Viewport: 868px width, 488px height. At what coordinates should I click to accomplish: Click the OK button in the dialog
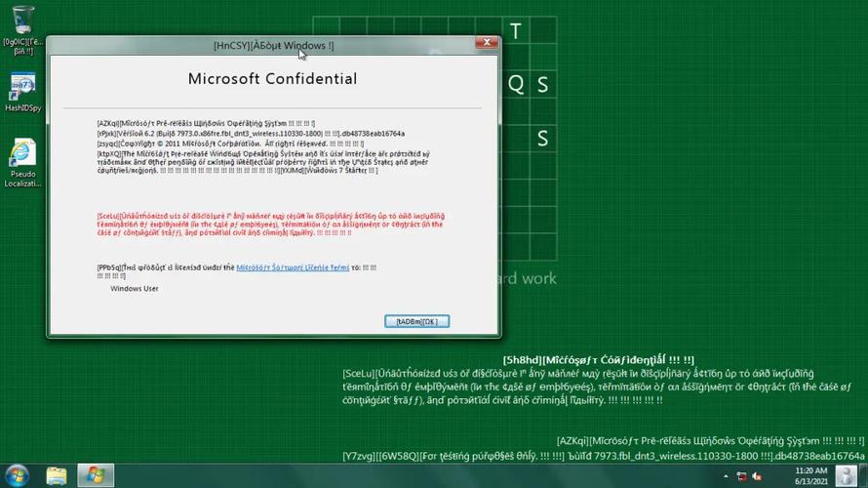[x=416, y=321]
